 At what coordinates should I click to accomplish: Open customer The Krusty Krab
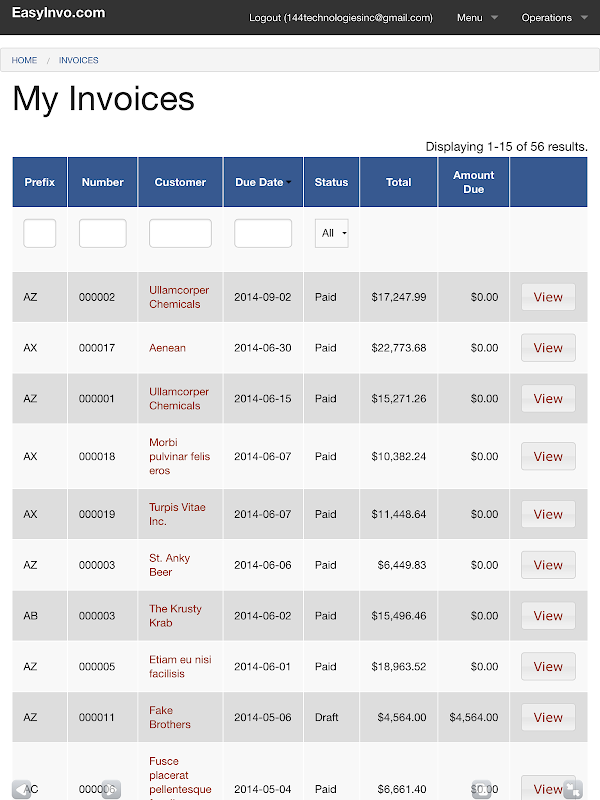175,616
